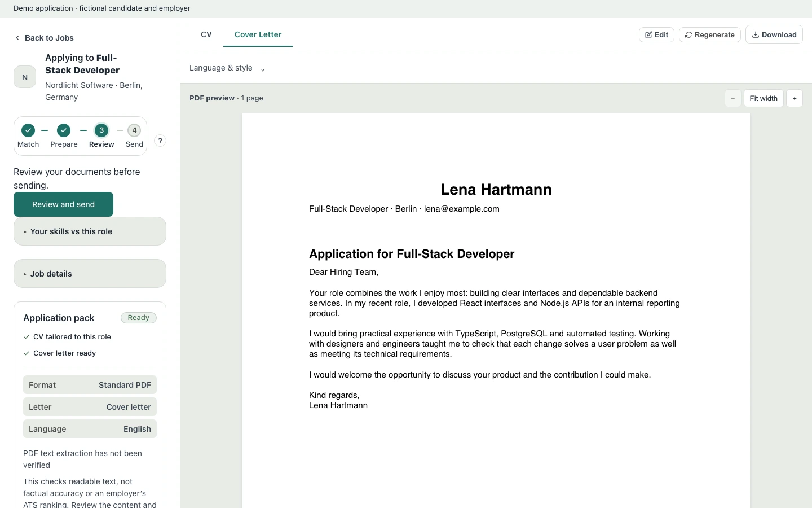
Task: Click the PDF preview 1 page label
Action: [x=226, y=98]
